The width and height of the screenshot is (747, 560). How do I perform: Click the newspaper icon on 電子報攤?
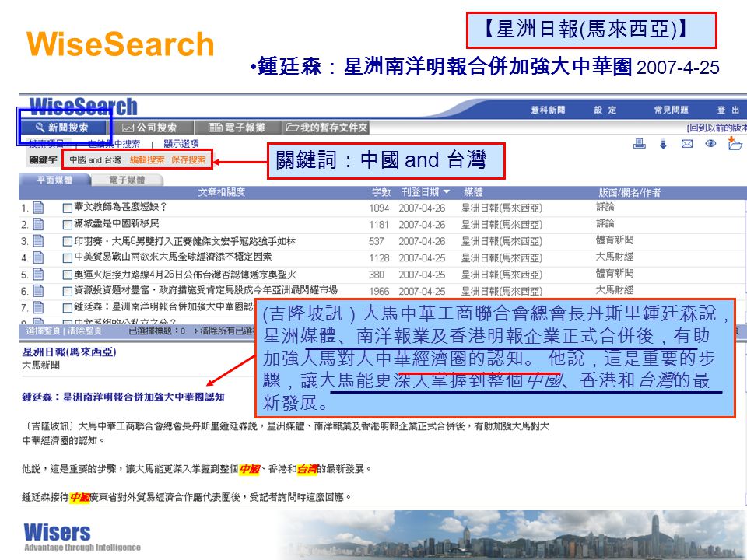coord(216,128)
